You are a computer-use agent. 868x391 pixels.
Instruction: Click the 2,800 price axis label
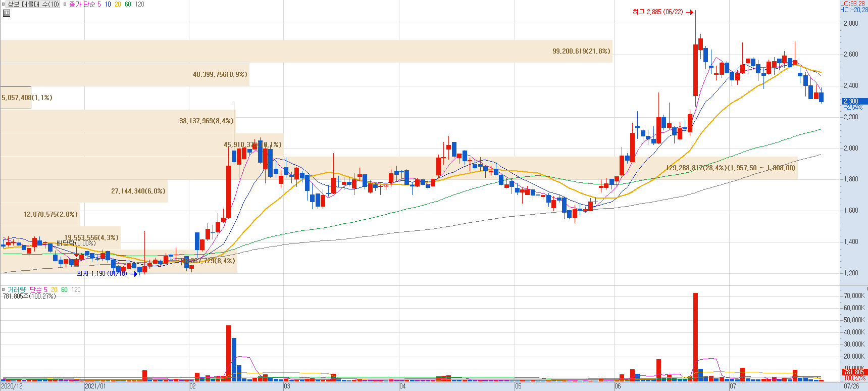(x=851, y=23)
